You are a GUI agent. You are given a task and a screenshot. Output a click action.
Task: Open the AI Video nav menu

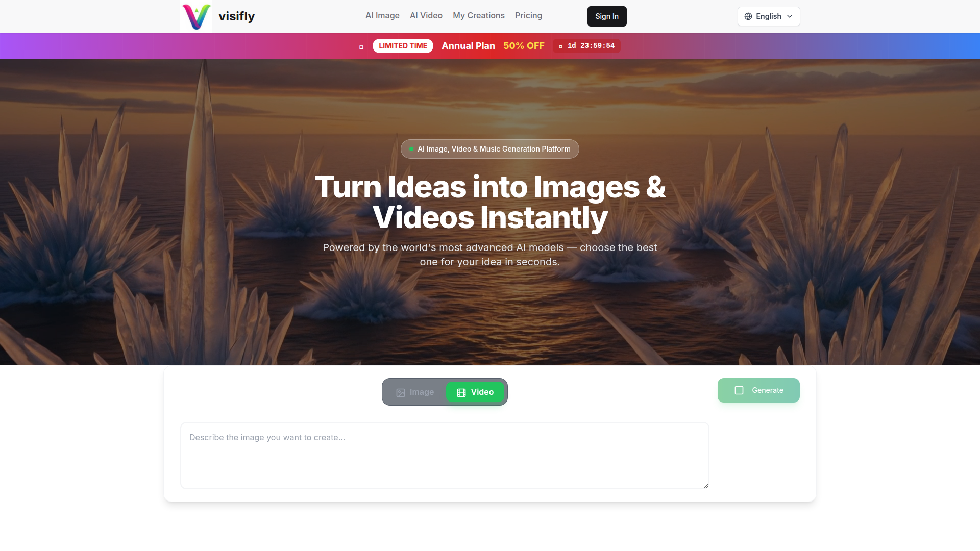pyautogui.click(x=426, y=16)
